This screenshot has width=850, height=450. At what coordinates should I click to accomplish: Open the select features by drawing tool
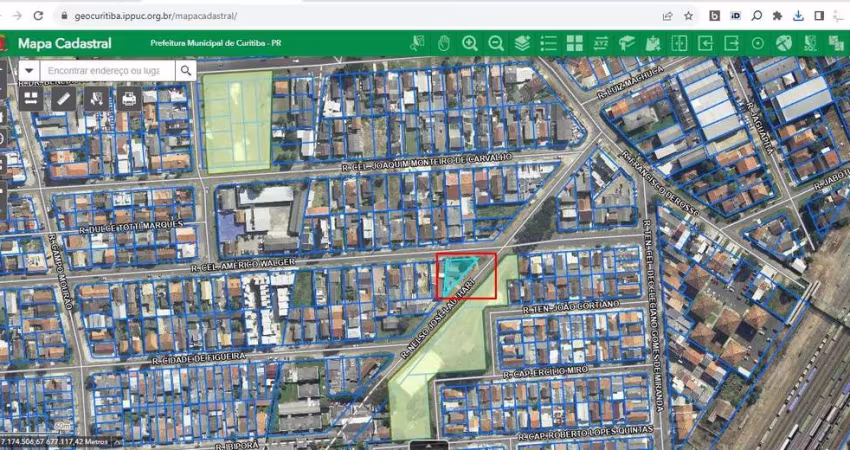click(96, 99)
